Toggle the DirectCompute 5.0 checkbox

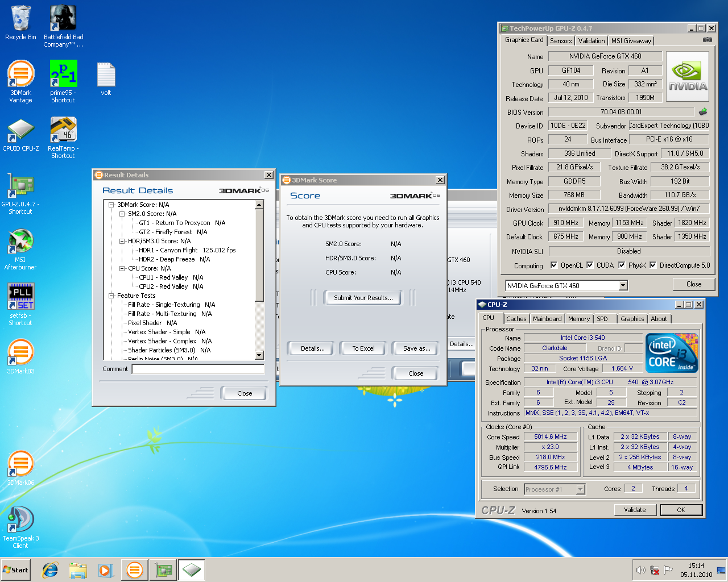(653, 265)
